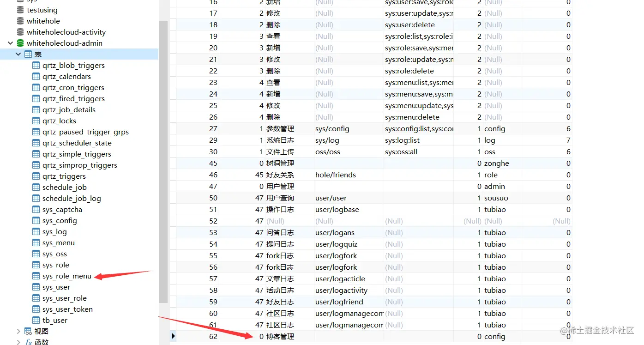Expand the 函数 functions node
Image resolution: width=644 pixels, height=345 pixels.
18,342
